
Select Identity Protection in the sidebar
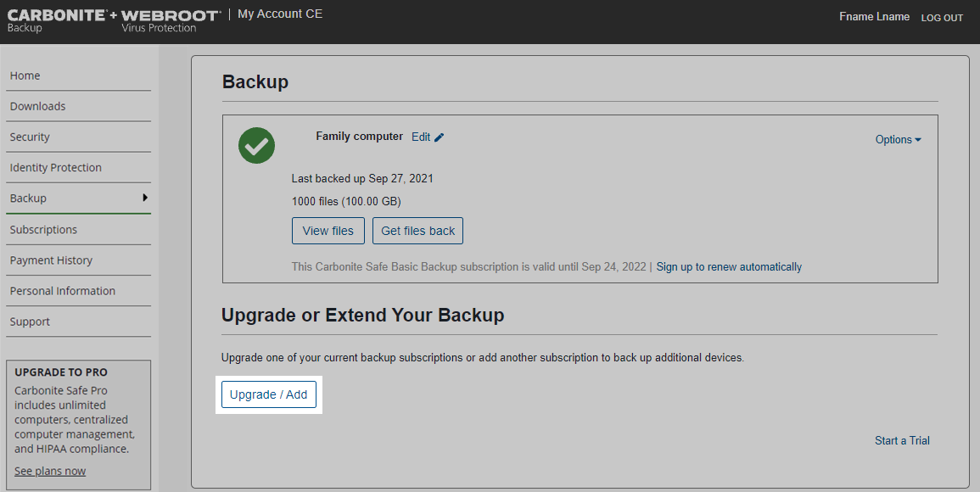point(56,167)
